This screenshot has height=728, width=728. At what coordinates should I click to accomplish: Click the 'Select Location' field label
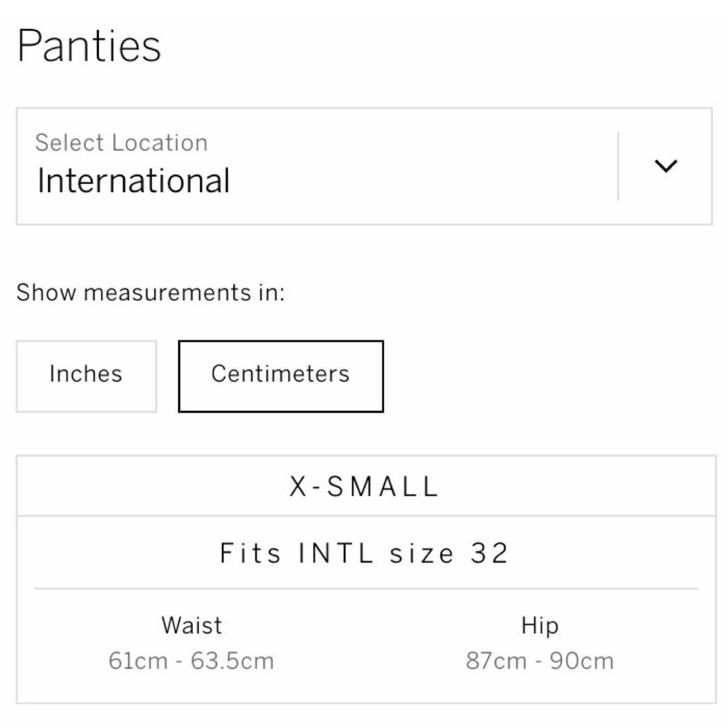tap(121, 143)
